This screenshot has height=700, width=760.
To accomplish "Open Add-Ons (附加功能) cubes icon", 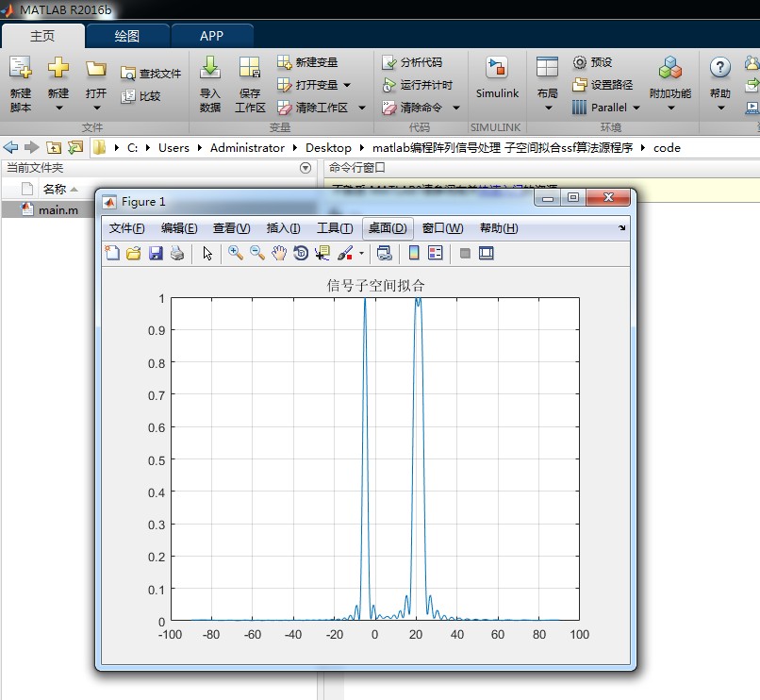I will [670, 68].
